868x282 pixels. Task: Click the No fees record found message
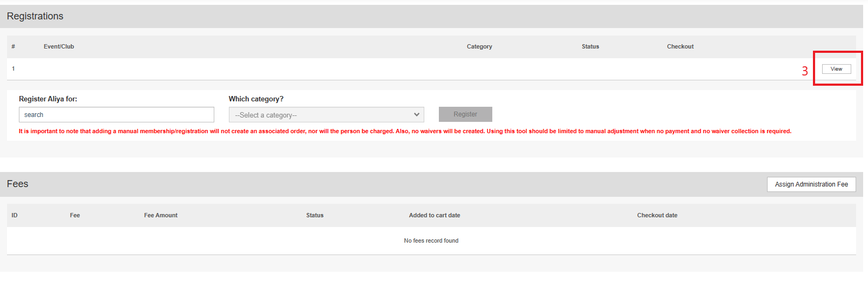point(431,241)
